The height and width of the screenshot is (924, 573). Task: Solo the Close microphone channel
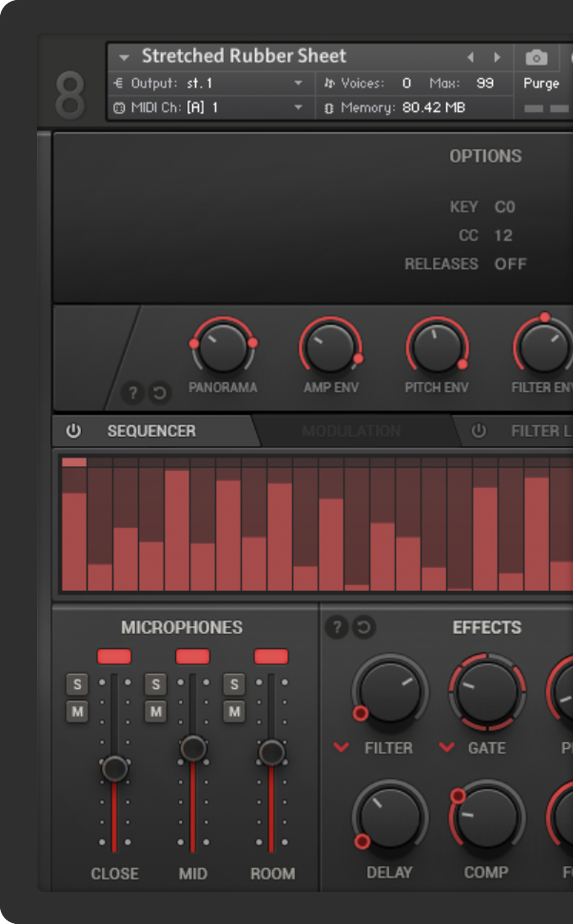click(77, 685)
